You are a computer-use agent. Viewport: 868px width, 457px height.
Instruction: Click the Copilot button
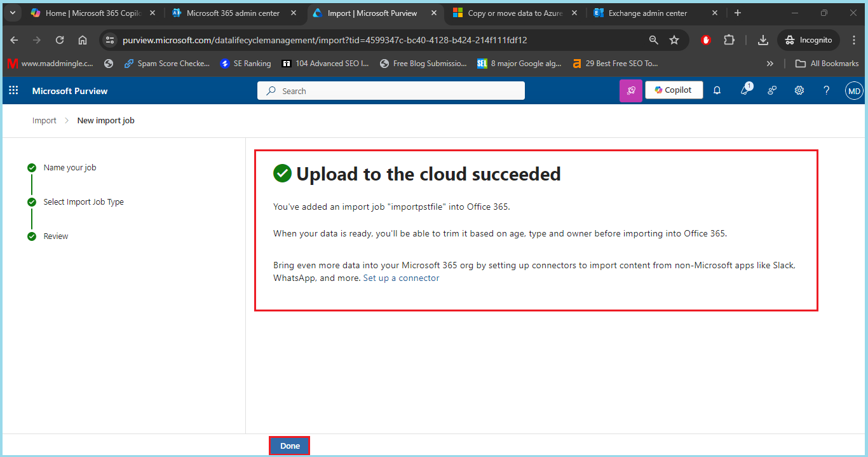pyautogui.click(x=674, y=90)
